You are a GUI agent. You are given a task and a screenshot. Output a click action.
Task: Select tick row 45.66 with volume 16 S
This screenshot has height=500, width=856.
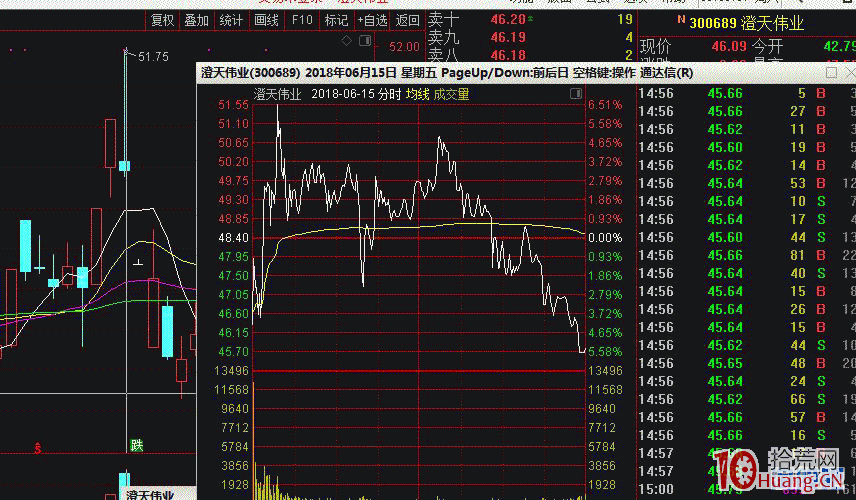(746, 436)
